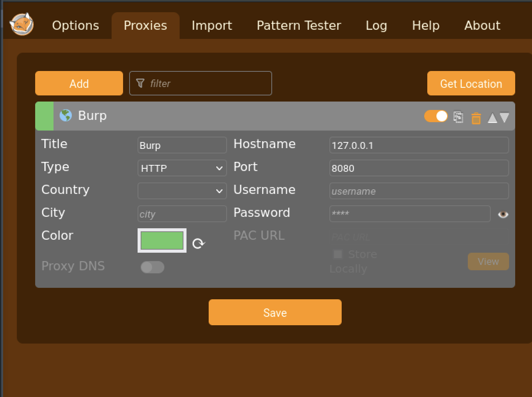Viewport: 532px width, 397px height.
Task: Check the Store Locally checkbox
Action: 338,254
